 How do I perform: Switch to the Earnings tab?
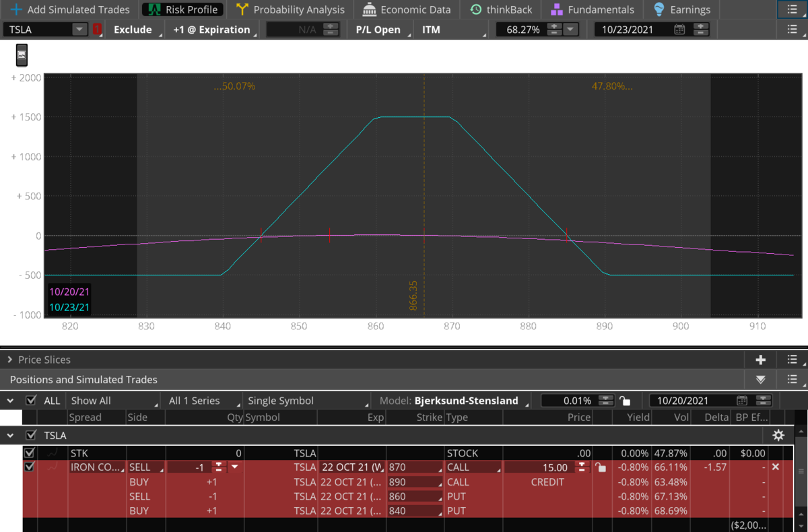click(683, 10)
